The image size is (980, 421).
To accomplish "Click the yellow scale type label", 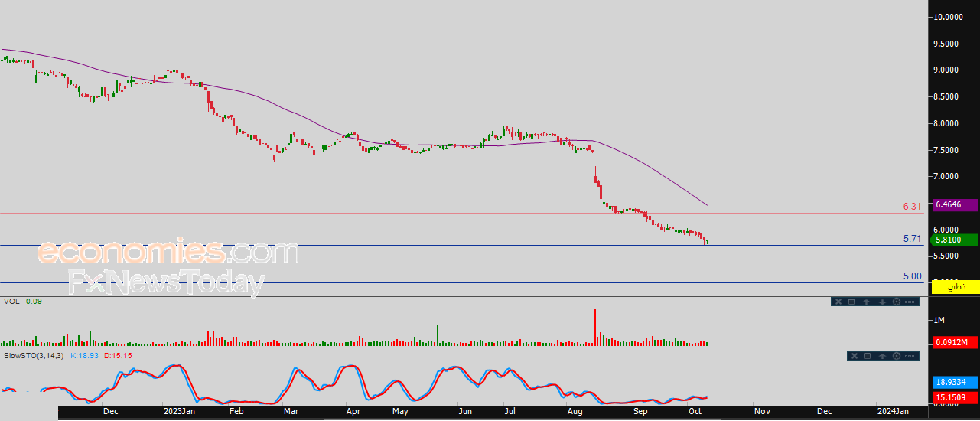I will click(x=954, y=286).
